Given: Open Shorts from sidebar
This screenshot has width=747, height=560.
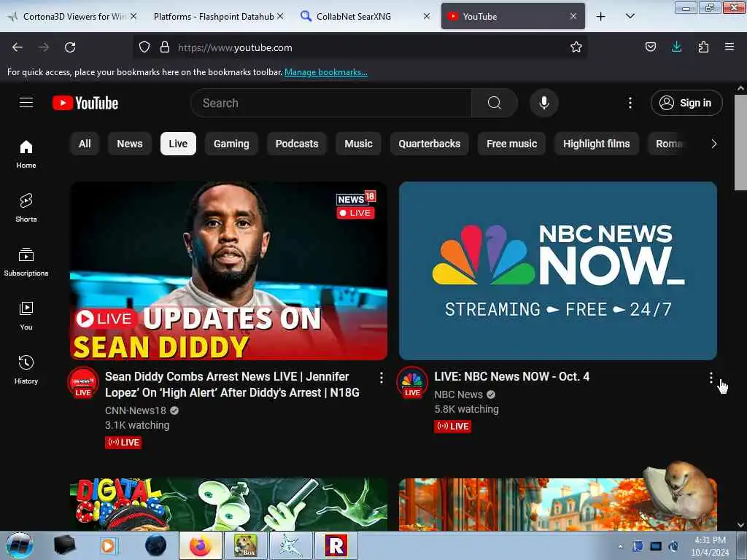Looking at the screenshot, I should tap(26, 208).
